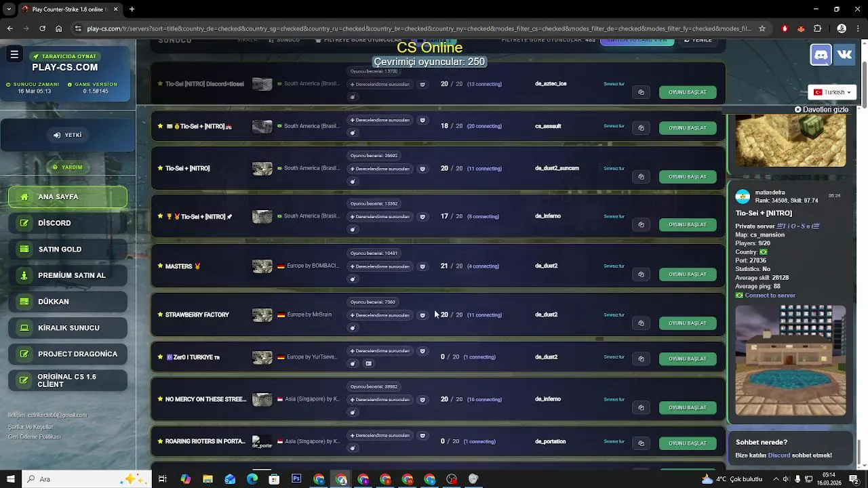Open the VK social icon
The width and height of the screenshot is (868, 488).
pyautogui.click(x=845, y=54)
